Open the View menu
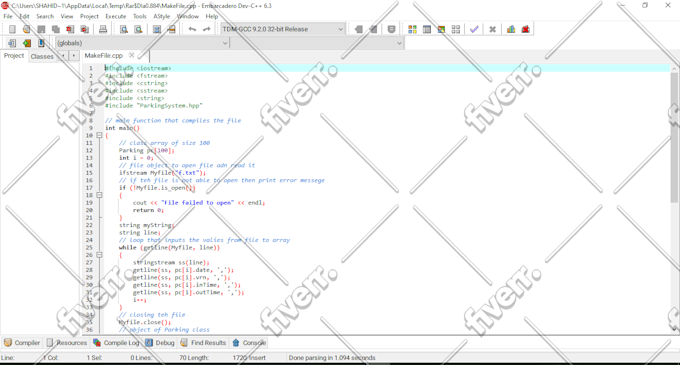The image size is (680, 365). tap(67, 16)
